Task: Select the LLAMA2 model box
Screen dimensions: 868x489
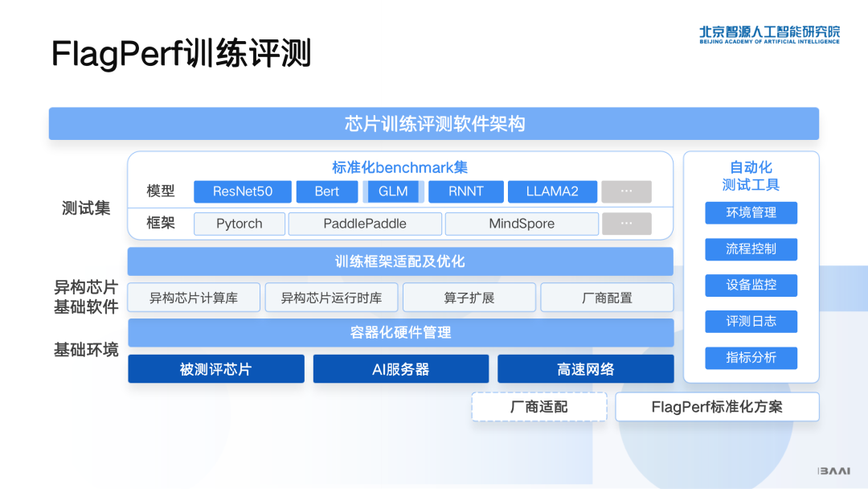Action: click(552, 191)
